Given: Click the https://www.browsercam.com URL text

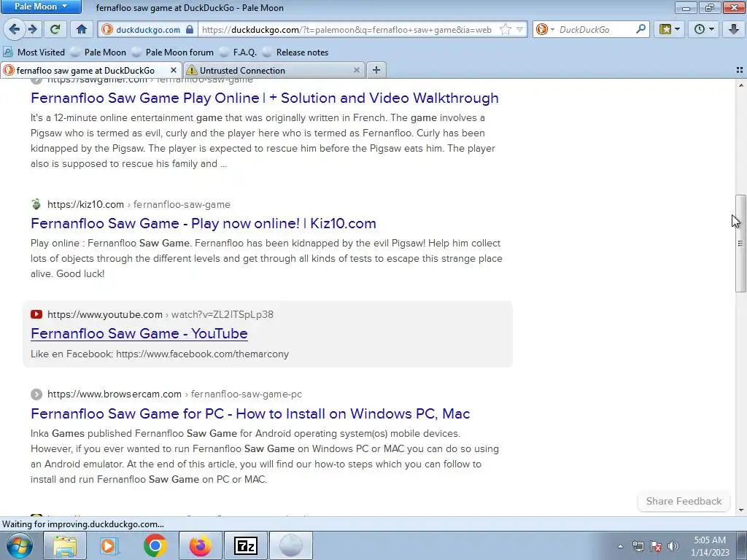Looking at the screenshot, I should [x=115, y=394].
